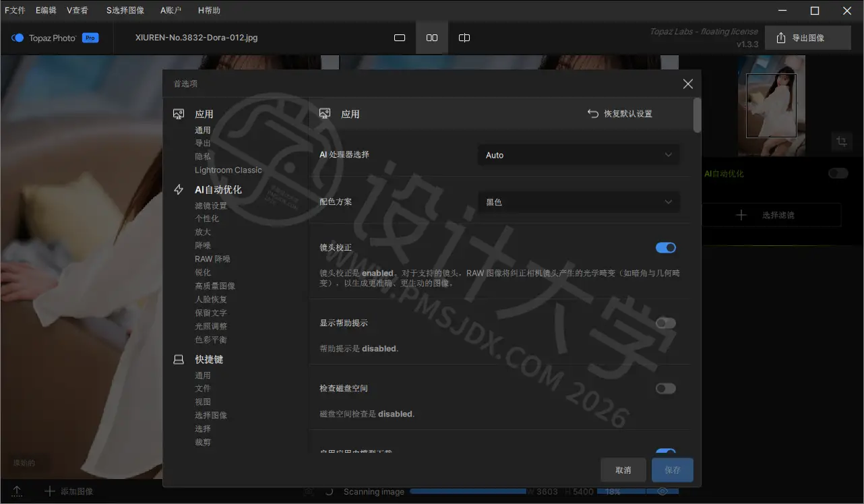Click the crop tool icon under thumbnail
Image resolution: width=864 pixels, height=504 pixels.
tap(842, 141)
